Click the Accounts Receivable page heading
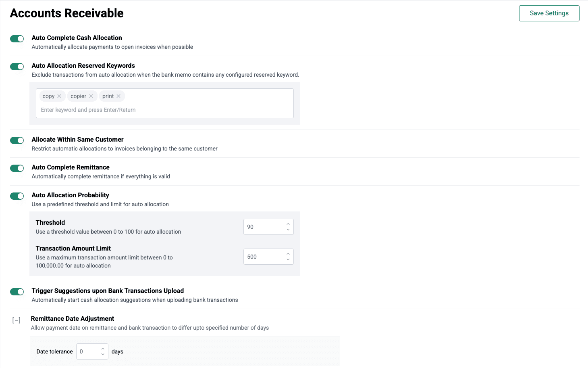The image size is (588, 368). tap(67, 13)
